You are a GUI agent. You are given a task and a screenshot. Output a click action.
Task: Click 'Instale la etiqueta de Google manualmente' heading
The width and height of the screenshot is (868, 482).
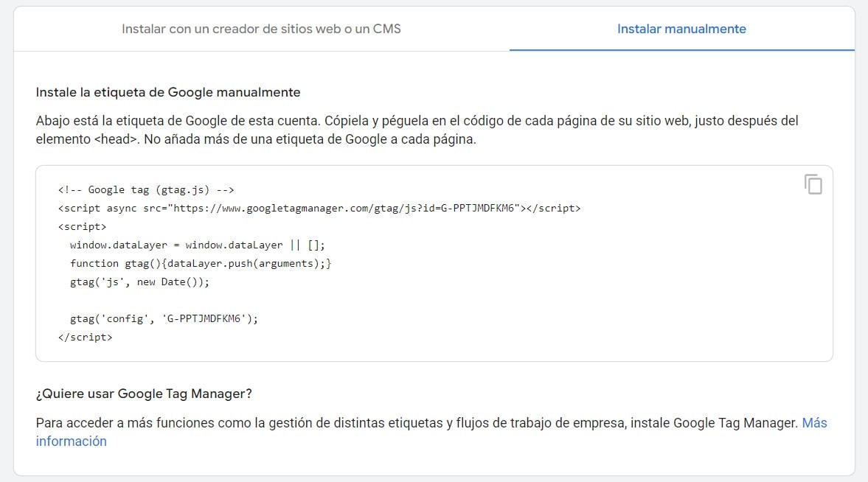[x=168, y=92]
